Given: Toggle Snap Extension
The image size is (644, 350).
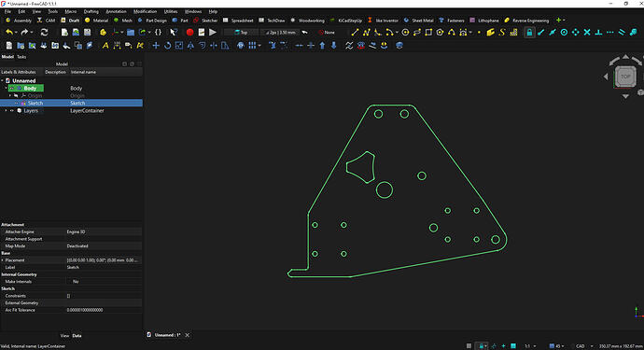Looking at the screenshot, I should tap(609, 32).
